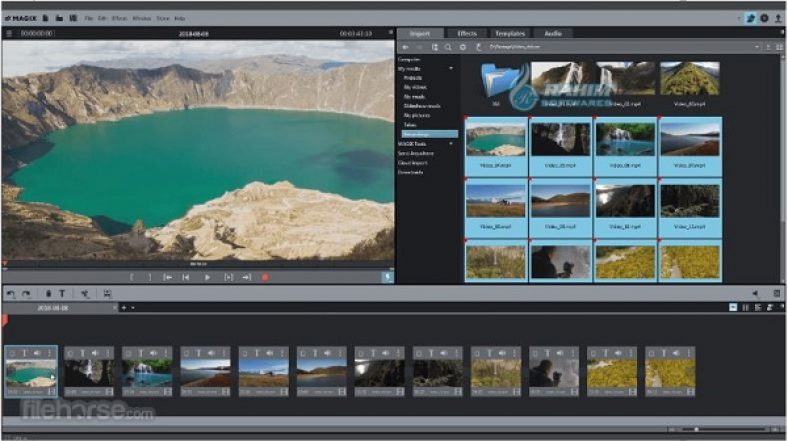This screenshot has width=788, height=441.
Task: Open the Templates tab
Action: [x=509, y=33]
